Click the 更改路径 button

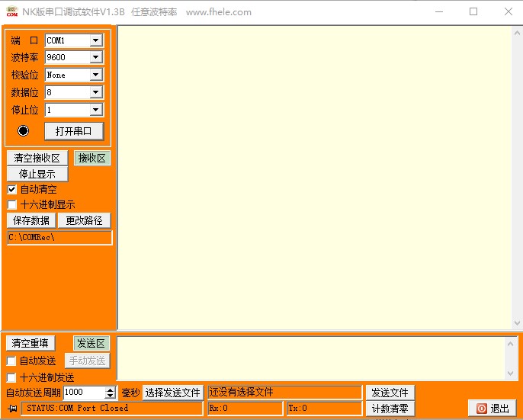[x=84, y=220]
